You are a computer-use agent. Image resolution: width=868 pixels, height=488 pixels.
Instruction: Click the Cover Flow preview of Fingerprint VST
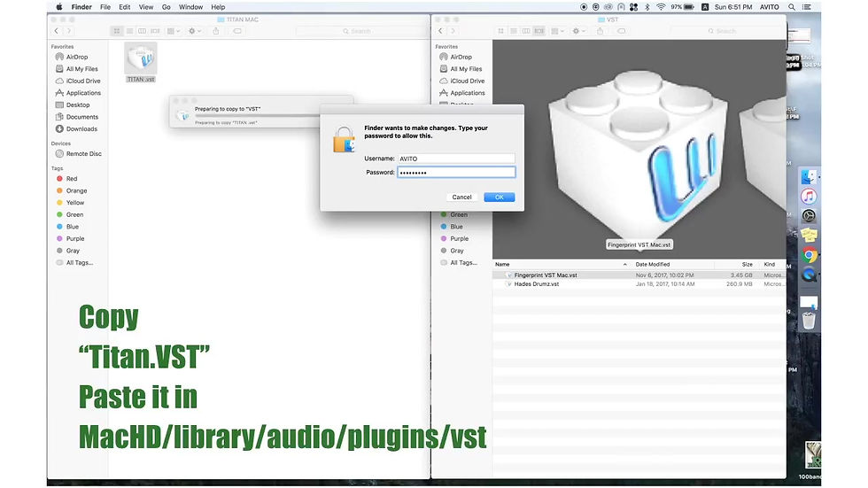(x=639, y=154)
